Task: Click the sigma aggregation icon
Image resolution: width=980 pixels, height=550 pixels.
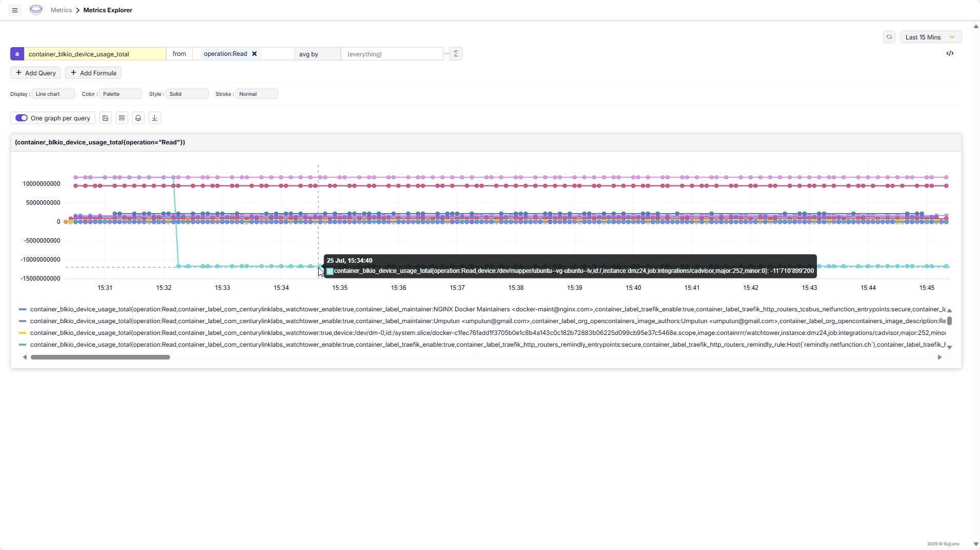Action: (x=456, y=53)
